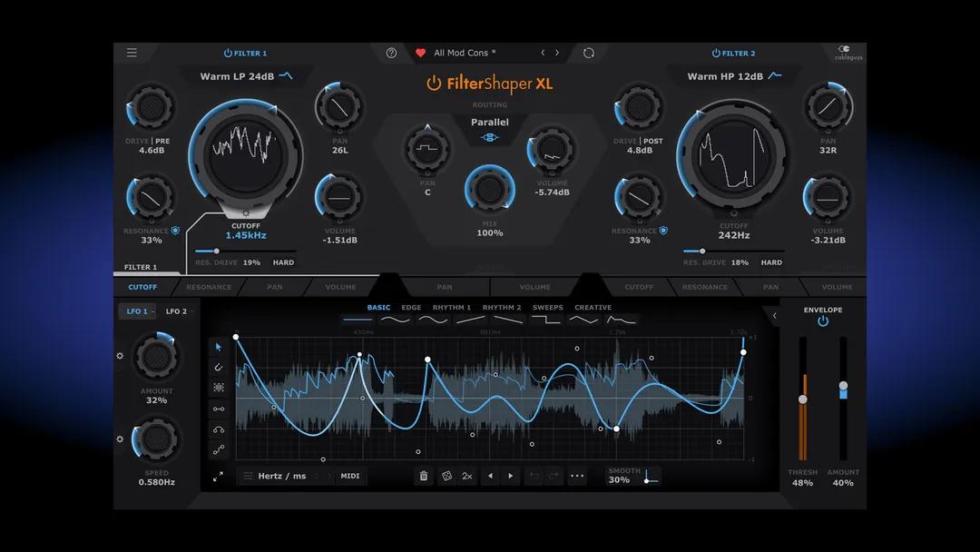The width and height of the screenshot is (980, 552).
Task: Switch to the LFO 2 tab
Action: coord(177,311)
